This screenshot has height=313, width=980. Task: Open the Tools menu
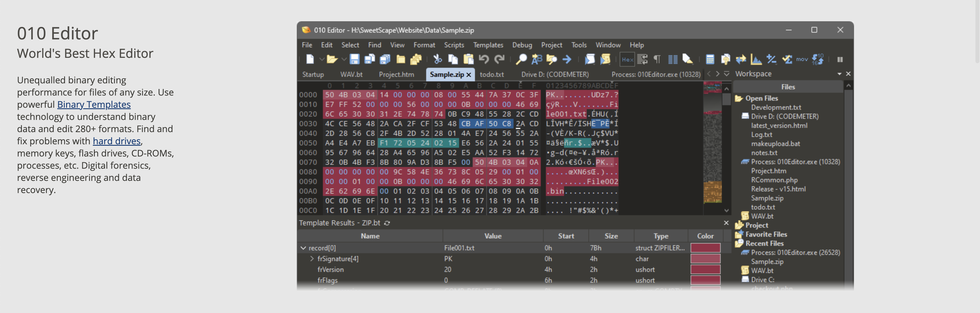[579, 45]
